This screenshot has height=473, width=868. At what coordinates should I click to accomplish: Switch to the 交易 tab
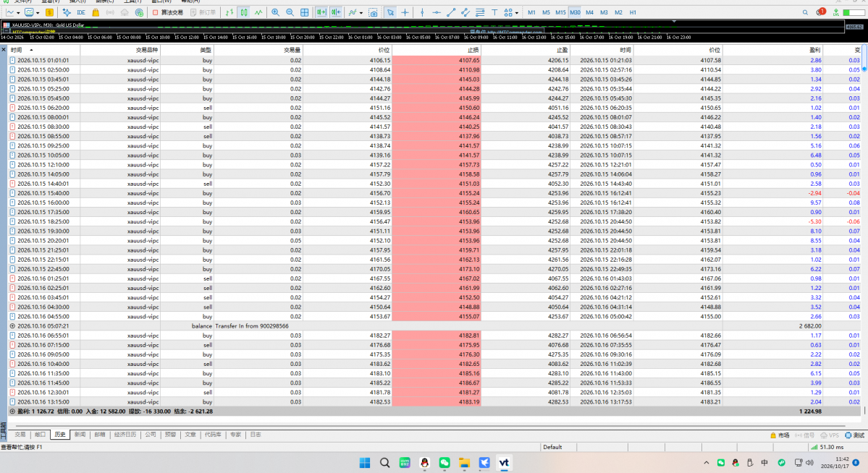pyautogui.click(x=20, y=435)
